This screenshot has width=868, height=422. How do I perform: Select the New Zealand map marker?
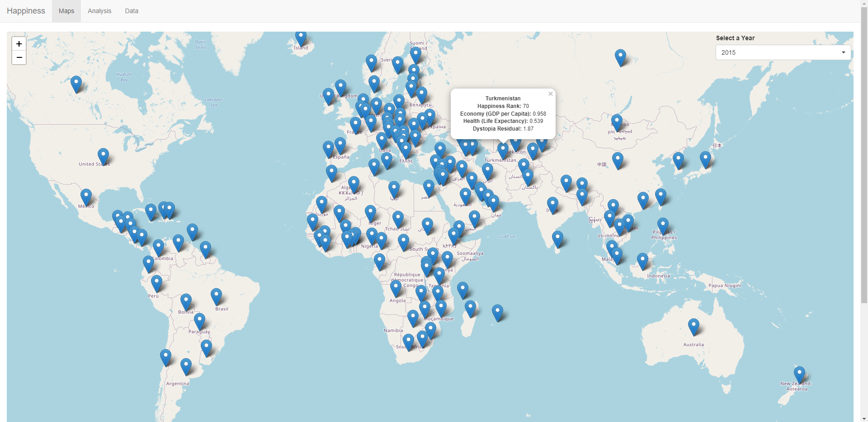(799, 374)
